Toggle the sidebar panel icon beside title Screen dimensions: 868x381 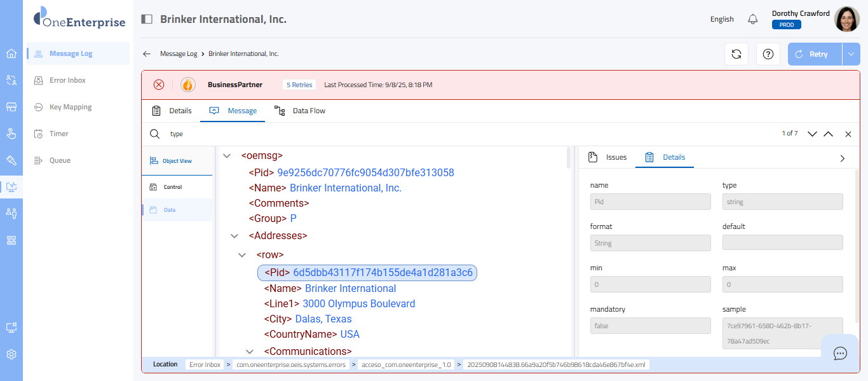147,19
